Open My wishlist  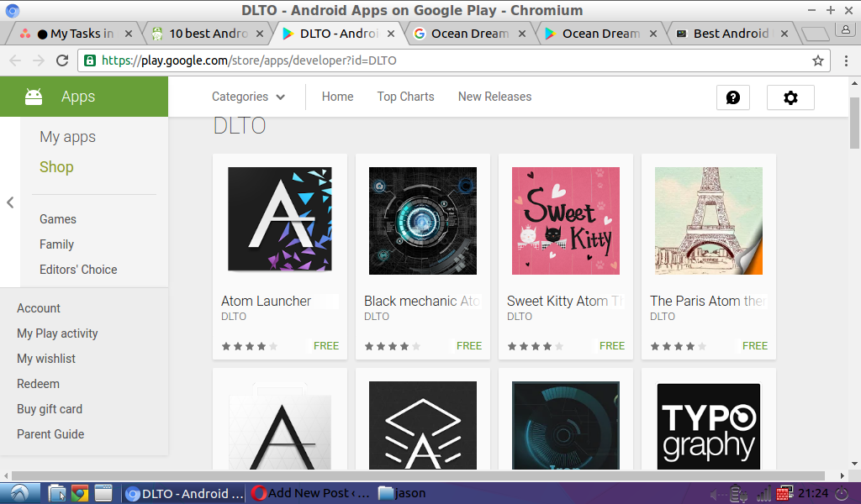point(46,359)
